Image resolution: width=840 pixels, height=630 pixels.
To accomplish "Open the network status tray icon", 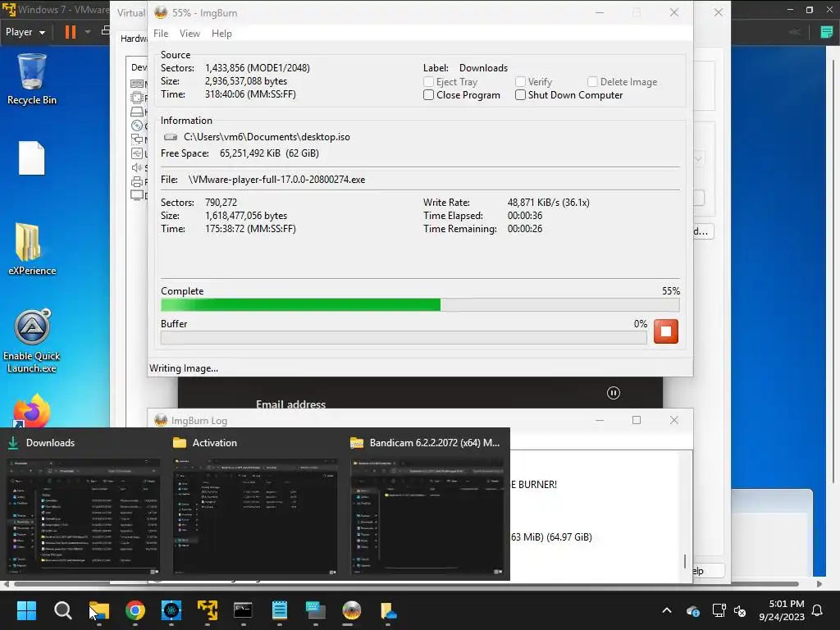I will pyautogui.click(x=719, y=610).
